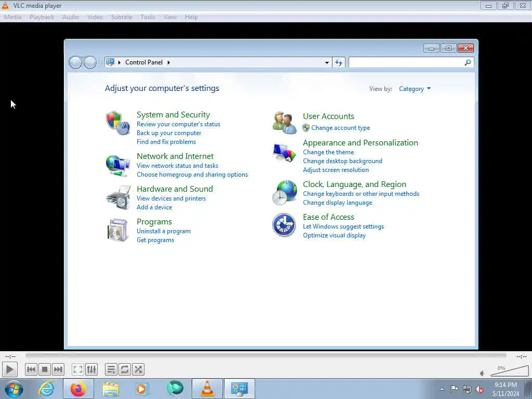This screenshot has width=532, height=399.
Task: Open the View by Category dropdown
Action: pos(415,89)
